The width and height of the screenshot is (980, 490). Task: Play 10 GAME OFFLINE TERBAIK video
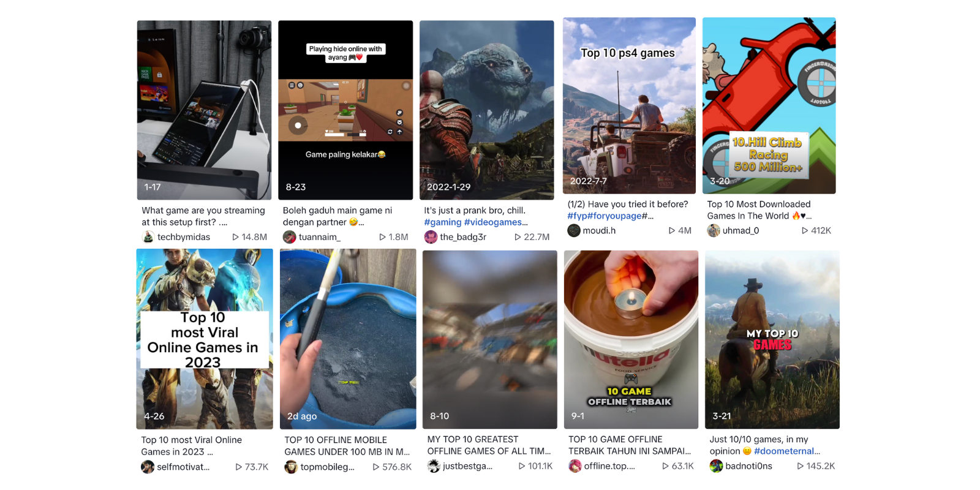631,339
